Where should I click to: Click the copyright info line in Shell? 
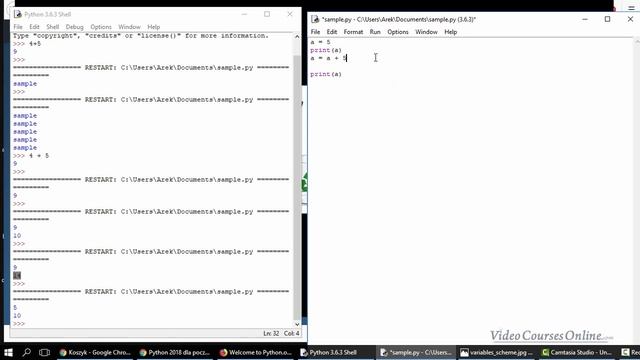pyautogui.click(x=141, y=36)
